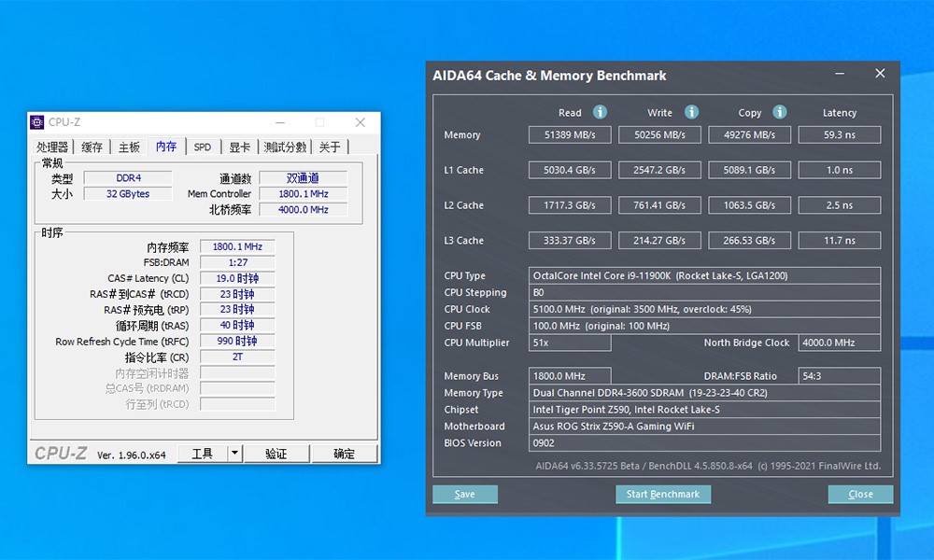Open the SPD tab
The height and width of the screenshot is (560, 934).
coord(203,147)
